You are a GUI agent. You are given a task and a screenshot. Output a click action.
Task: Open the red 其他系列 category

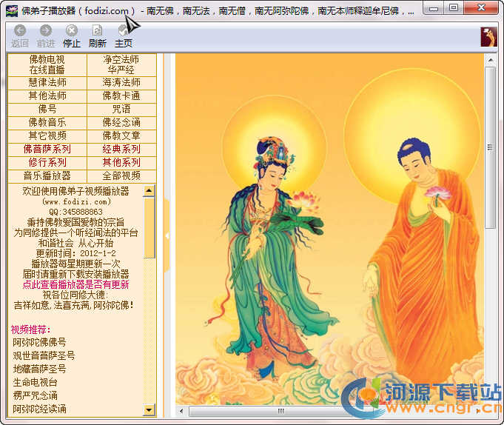point(121,163)
